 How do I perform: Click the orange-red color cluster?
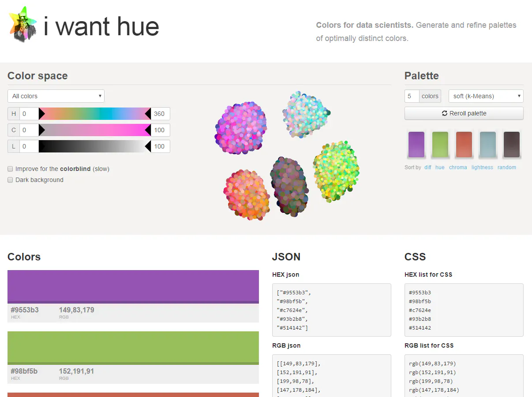pyautogui.click(x=247, y=194)
